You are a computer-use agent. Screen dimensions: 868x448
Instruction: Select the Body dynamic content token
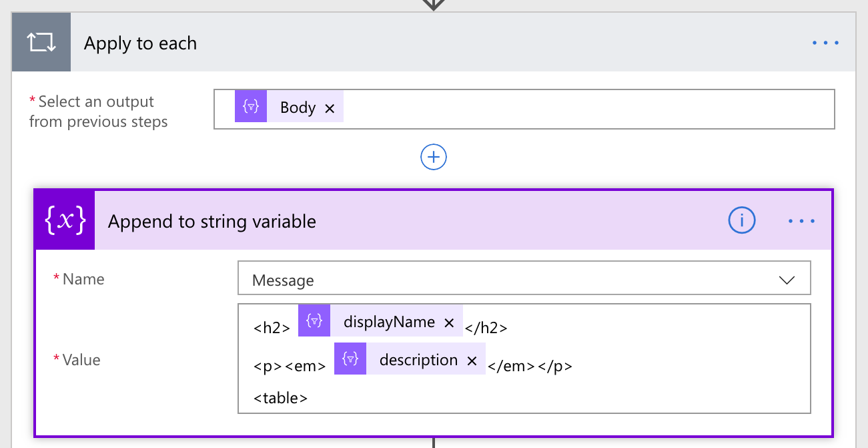click(298, 107)
